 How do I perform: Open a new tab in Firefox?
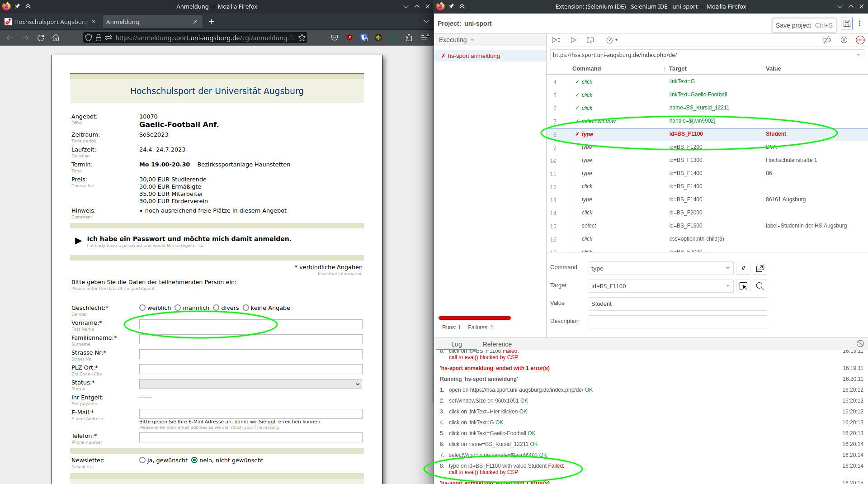tap(211, 22)
